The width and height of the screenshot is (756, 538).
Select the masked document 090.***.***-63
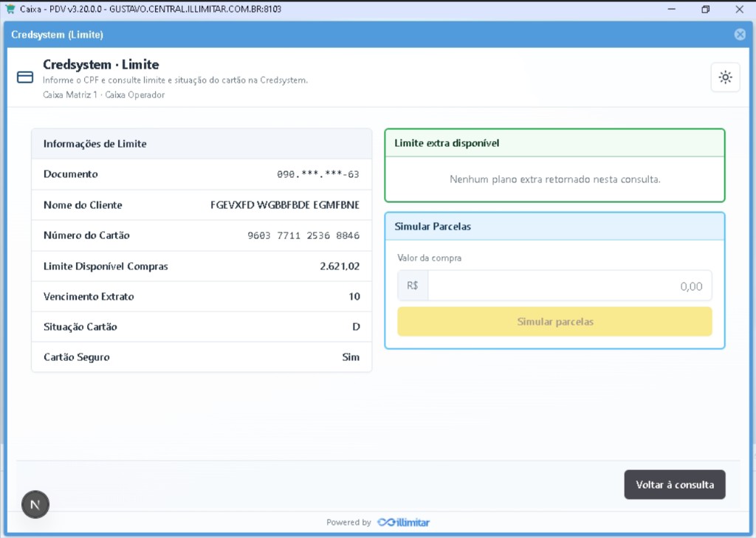click(x=317, y=174)
